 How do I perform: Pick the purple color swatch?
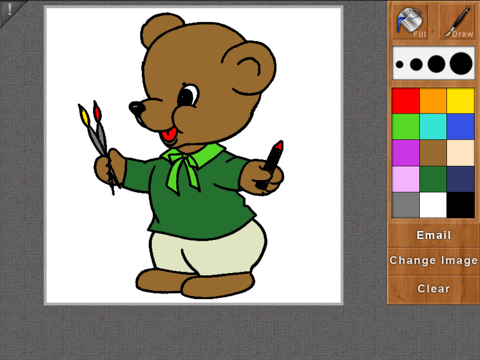406,153
